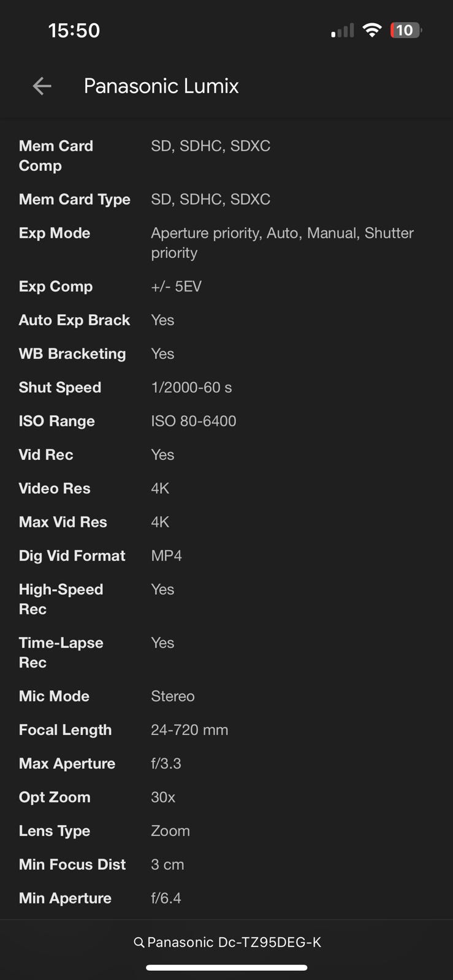Screen dimensions: 453x980
Task: Tap the Opt Zoom 30x value
Action: click(163, 797)
